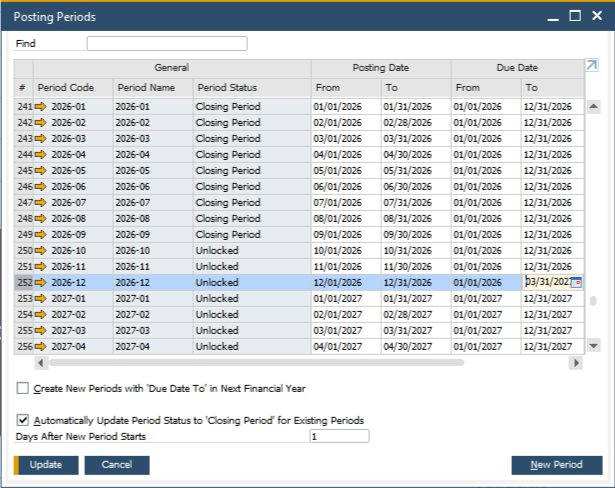
Task: Maximize the Posting Periods window
Action: pyautogui.click(x=575, y=16)
